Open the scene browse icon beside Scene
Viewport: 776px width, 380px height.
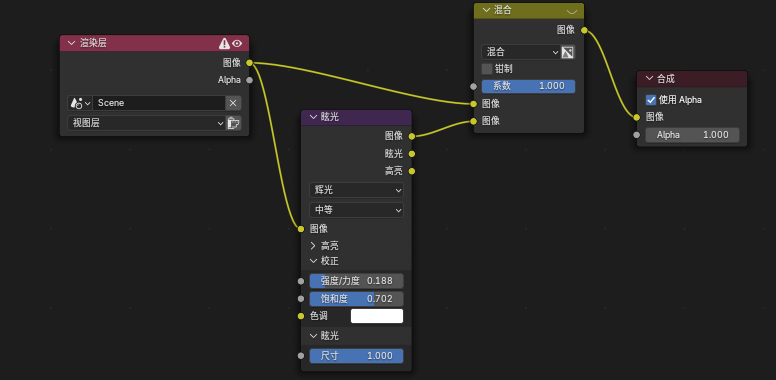pos(80,103)
